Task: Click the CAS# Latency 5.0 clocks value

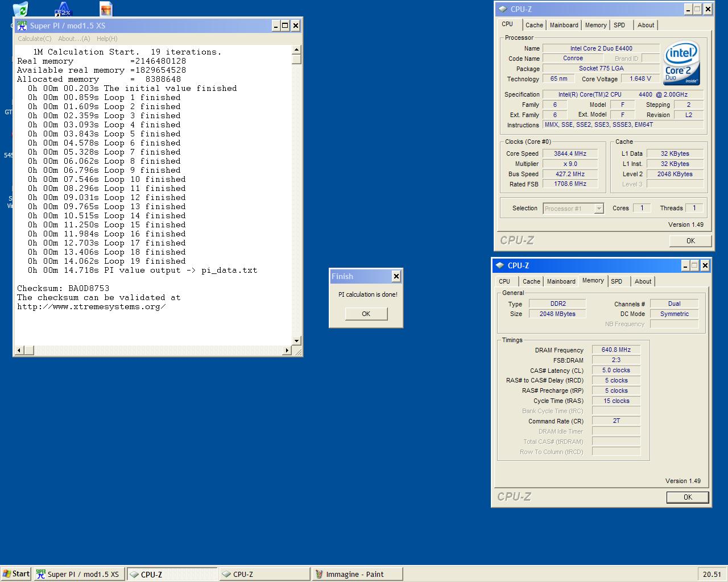Action: 616,371
